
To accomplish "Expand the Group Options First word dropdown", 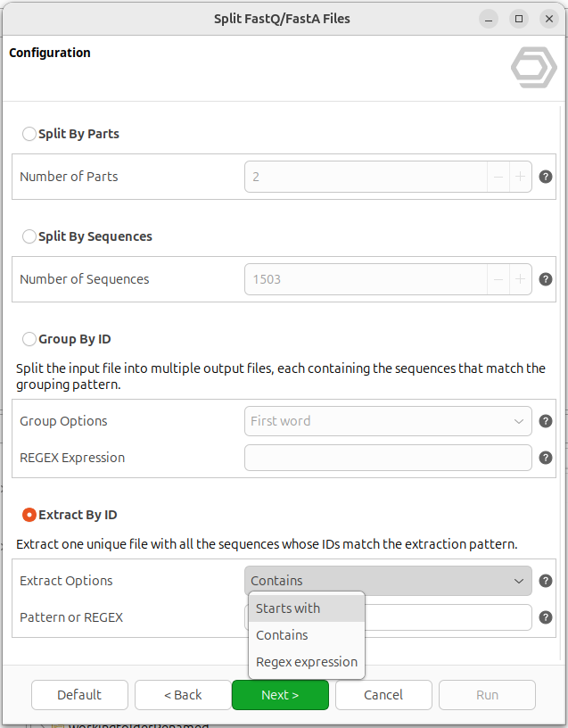I will [x=388, y=421].
